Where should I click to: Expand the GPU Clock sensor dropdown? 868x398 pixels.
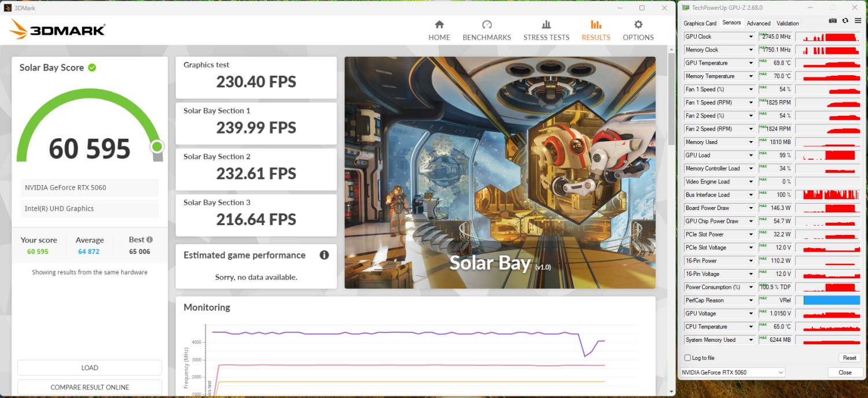point(751,36)
